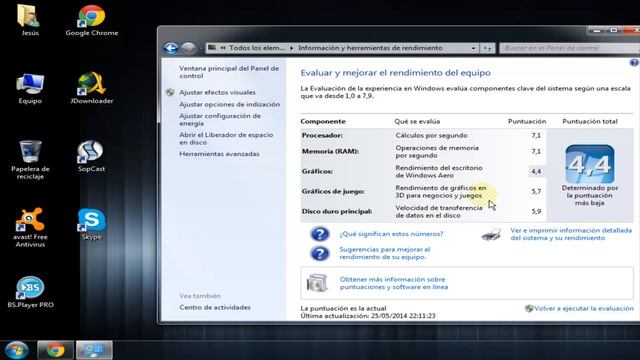Select Todos los elem... breadcrumb
The width and height of the screenshot is (640, 360).
point(257,48)
